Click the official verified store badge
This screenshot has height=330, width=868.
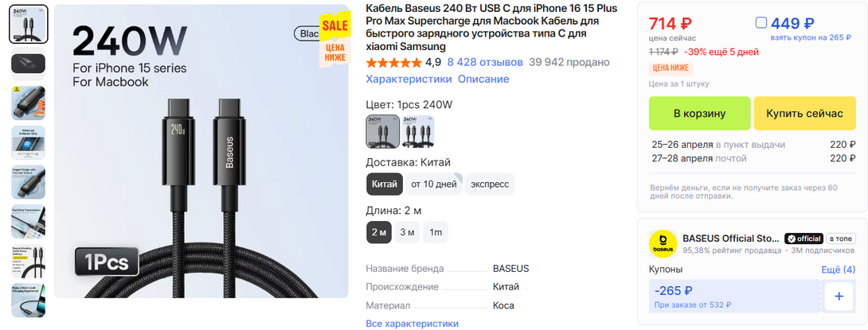(x=803, y=239)
